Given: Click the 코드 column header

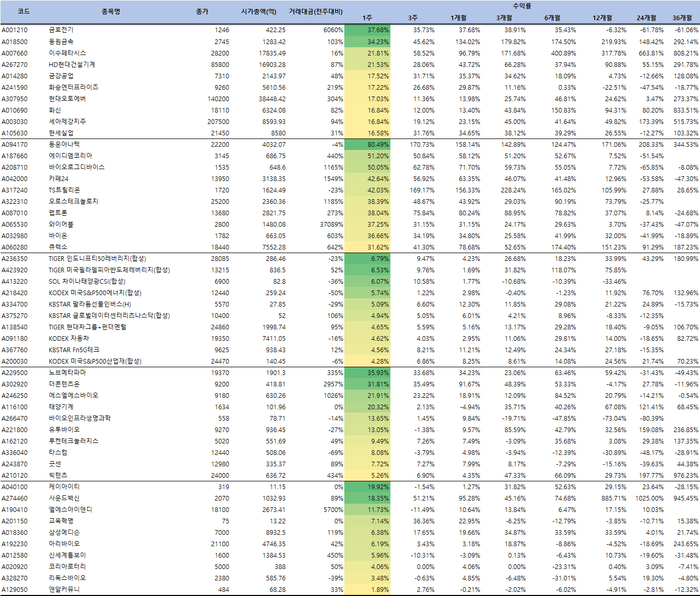Looking at the screenshot, I should 24,11.
